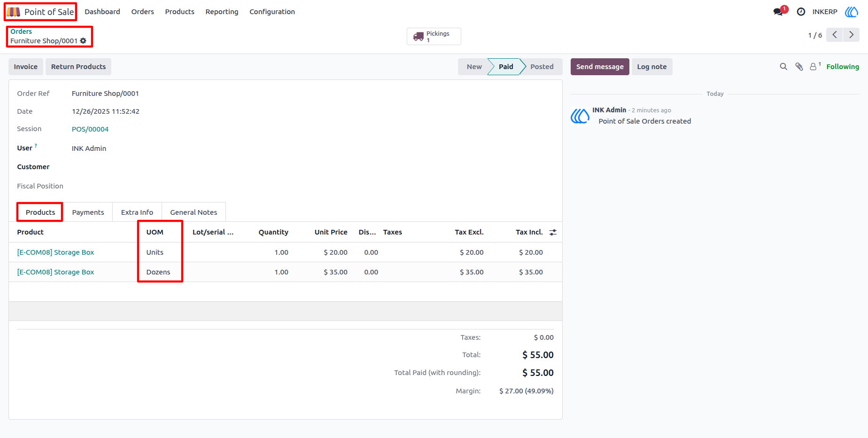
Task: Toggle the Following button
Action: pos(843,67)
